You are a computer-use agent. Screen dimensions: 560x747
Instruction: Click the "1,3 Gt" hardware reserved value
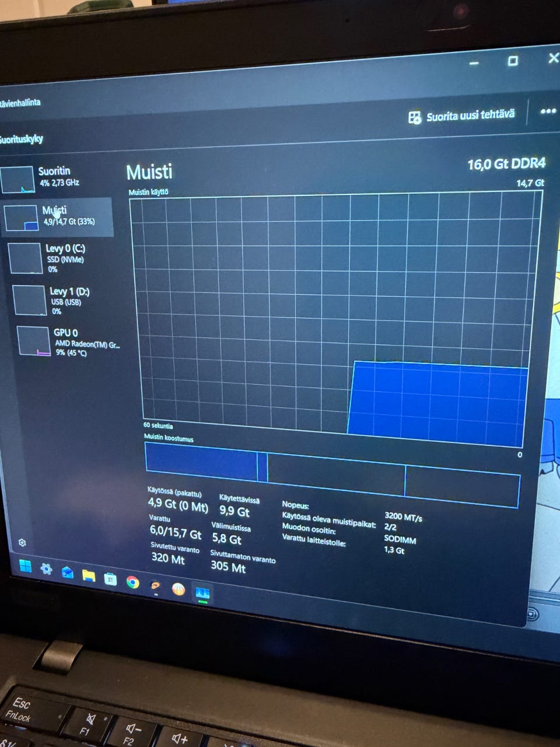click(x=394, y=550)
